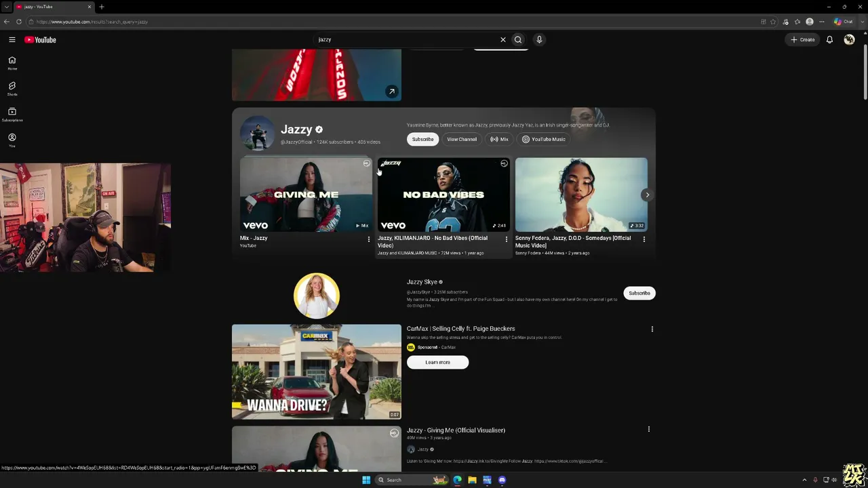Screen dimensions: 868x488
Task: Open YouTube notifications bell
Action: (829, 40)
